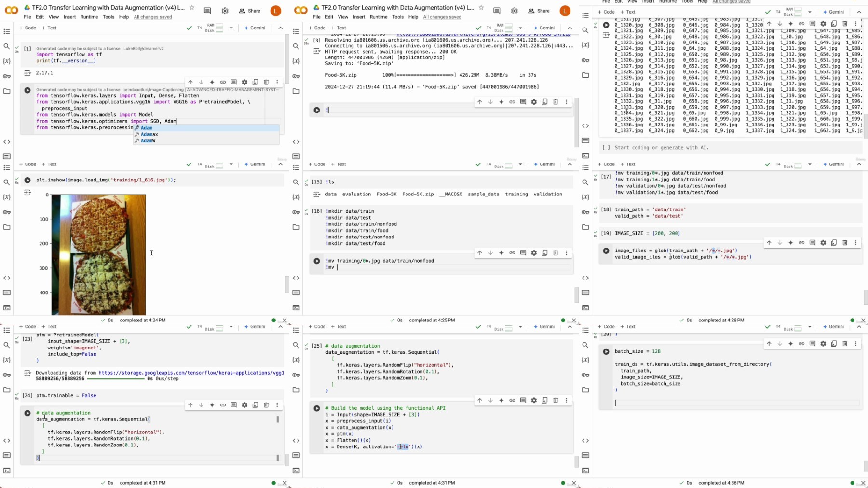Image resolution: width=868 pixels, height=488 pixels.
Task: Click Share in the tf.__version__ notebook header
Action: click(250, 11)
